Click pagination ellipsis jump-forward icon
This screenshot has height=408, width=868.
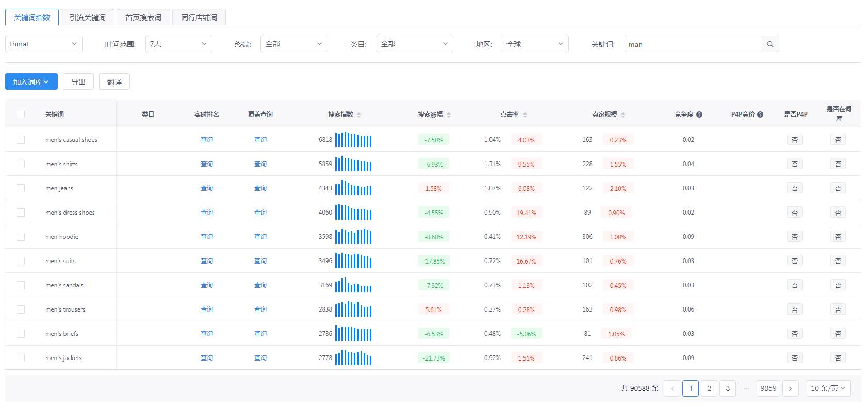click(746, 388)
